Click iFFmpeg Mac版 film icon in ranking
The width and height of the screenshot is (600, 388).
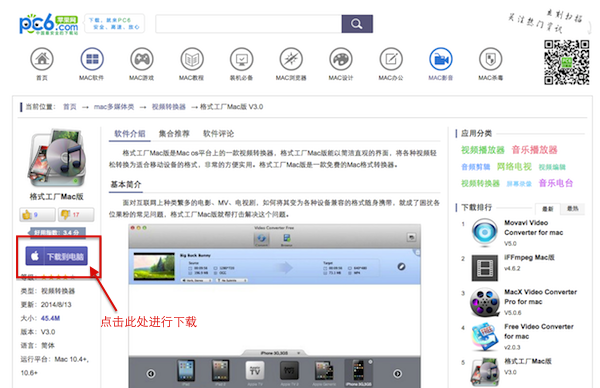coord(485,268)
